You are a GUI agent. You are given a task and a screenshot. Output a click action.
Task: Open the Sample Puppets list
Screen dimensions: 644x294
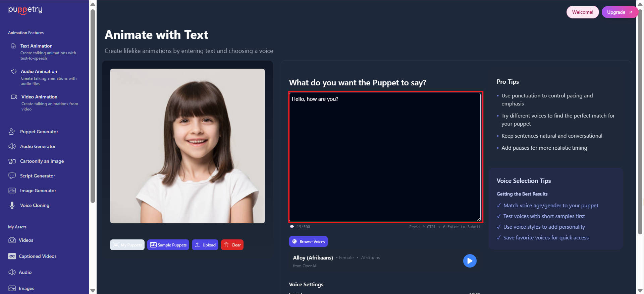(x=168, y=245)
